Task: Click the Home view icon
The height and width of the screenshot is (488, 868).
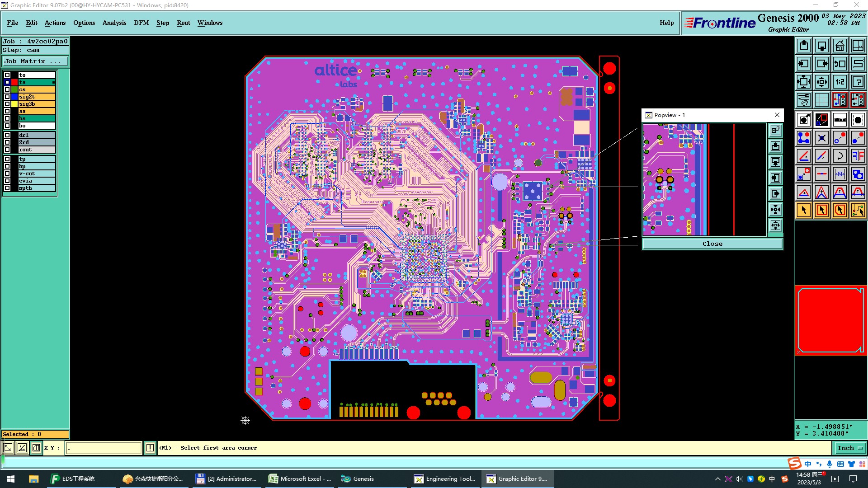Action: pos(840,46)
